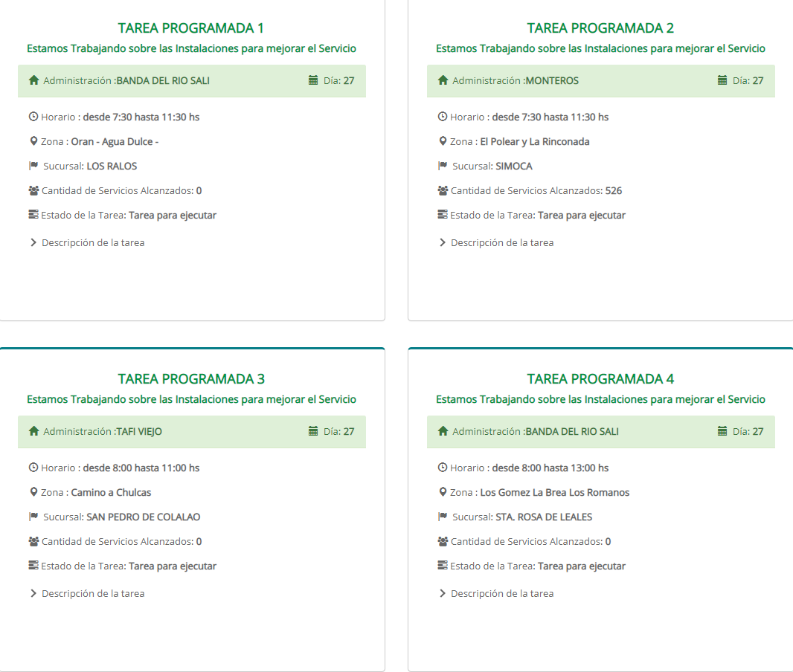The image size is (793, 672).
Task: Click the branch name LOS RALOS
Action: coord(112,167)
